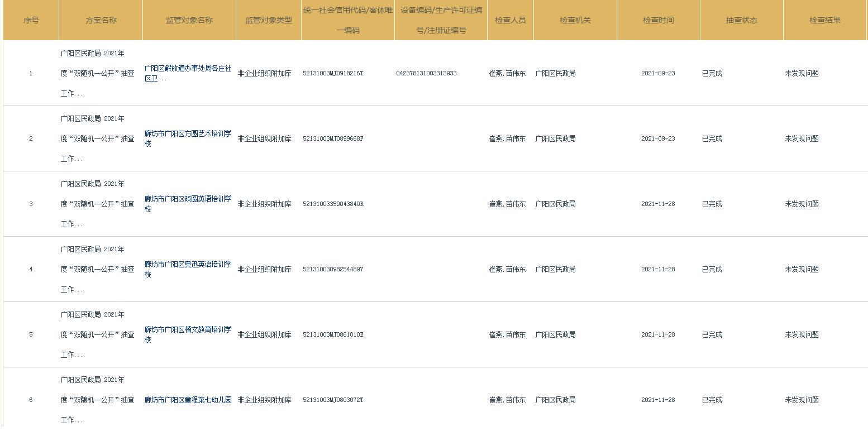Open 廊坊市广阳区童程第七幼儿园 link

tap(188, 400)
